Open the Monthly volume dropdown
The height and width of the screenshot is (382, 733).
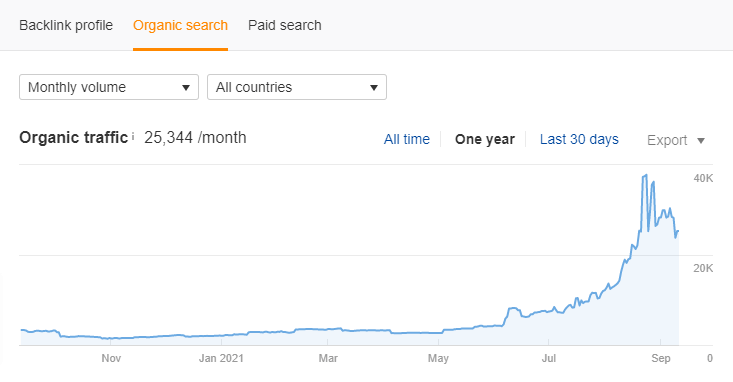click(109, 87)
